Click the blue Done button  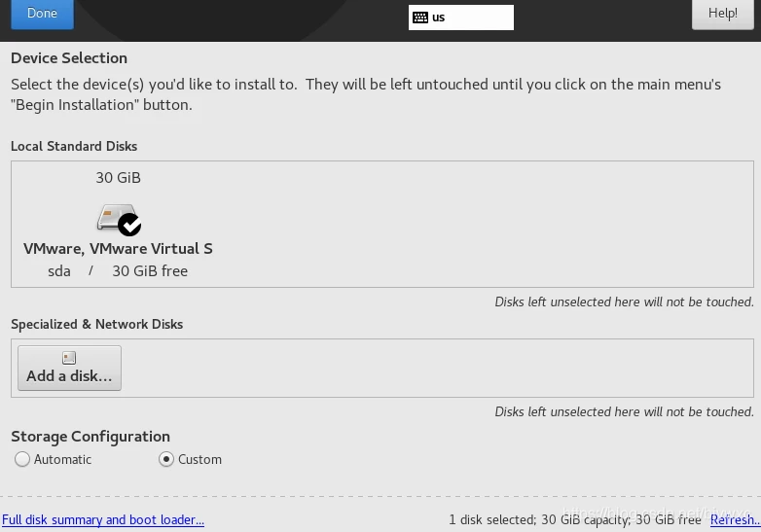coord(42,14)
